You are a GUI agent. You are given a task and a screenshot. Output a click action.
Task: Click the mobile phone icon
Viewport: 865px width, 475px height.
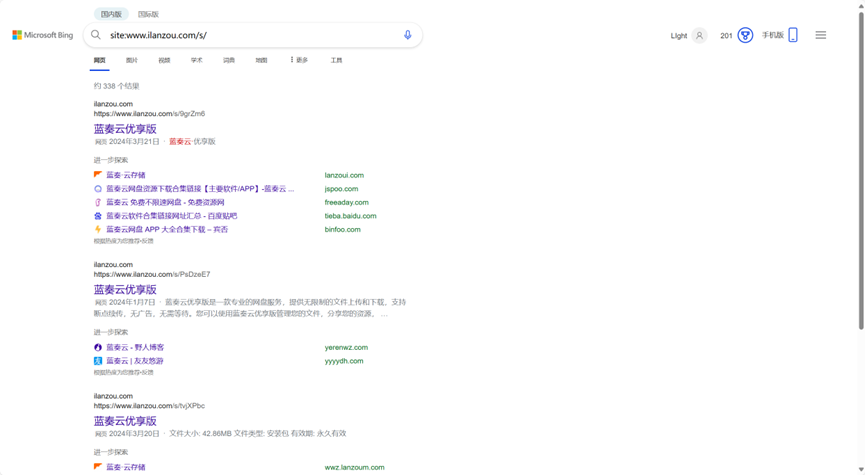[x=793, y=35]
